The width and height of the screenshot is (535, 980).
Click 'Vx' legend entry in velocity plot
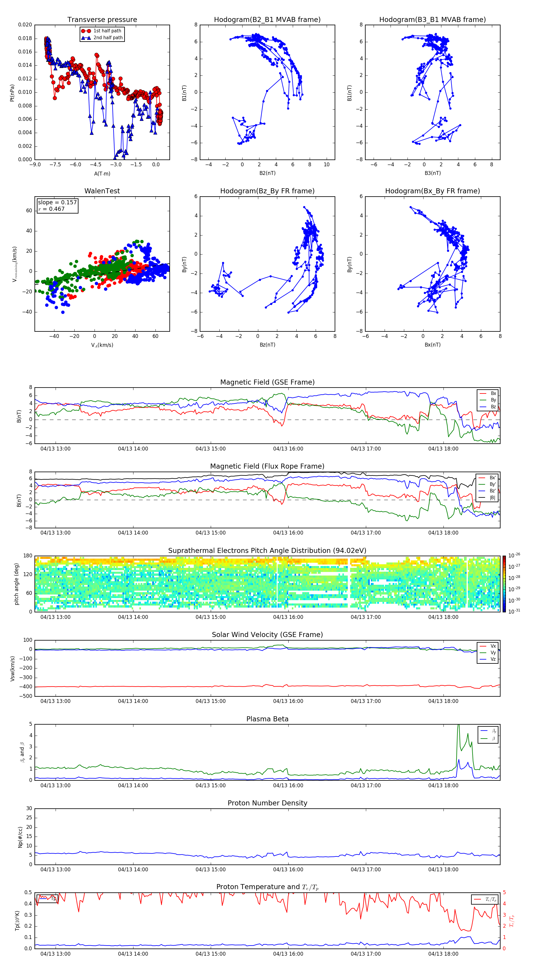click(x=488, y=647)
